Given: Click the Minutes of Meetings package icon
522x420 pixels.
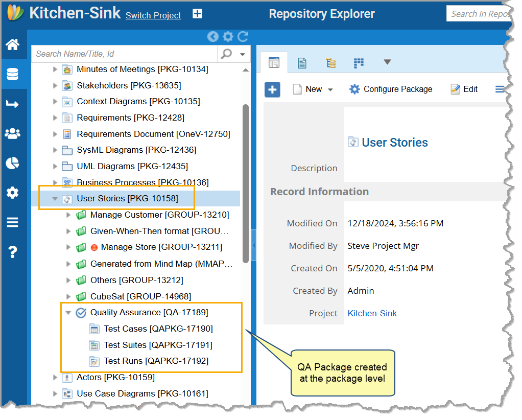Looking at the screenshot, I should pyautogui.click(x=67, y=69).
